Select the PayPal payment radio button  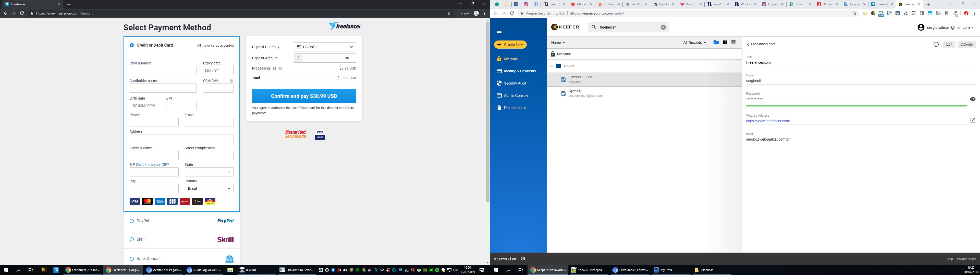coord(132,221)
